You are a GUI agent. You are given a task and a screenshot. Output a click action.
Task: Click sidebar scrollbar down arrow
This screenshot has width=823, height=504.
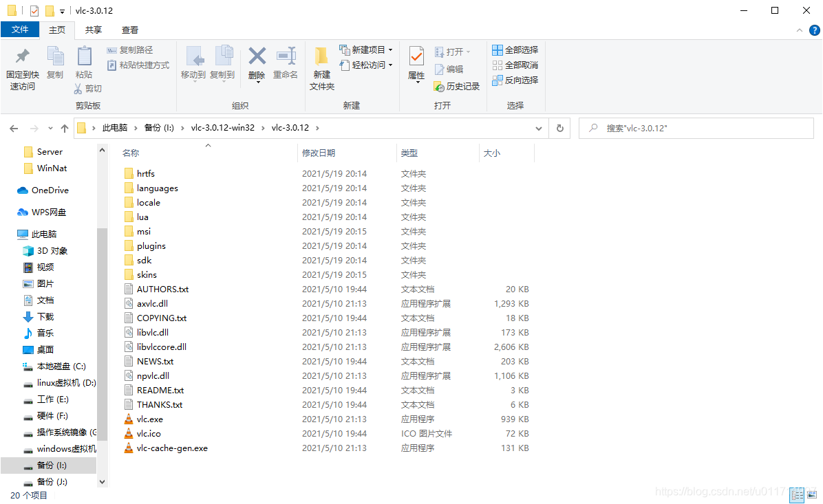pyautogui.click(x=103, y=481)
